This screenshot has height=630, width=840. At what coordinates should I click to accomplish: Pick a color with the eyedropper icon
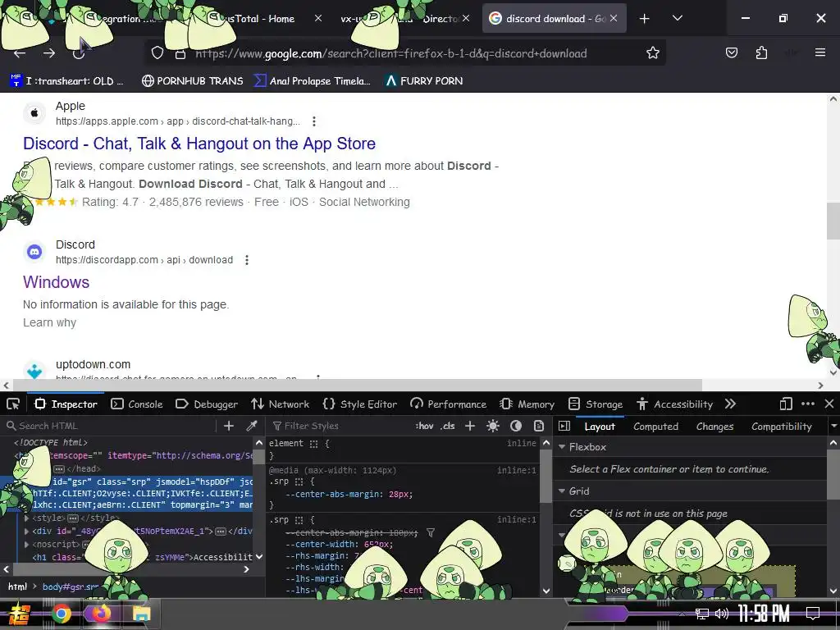pyautogui.click(x=251, y=426)
